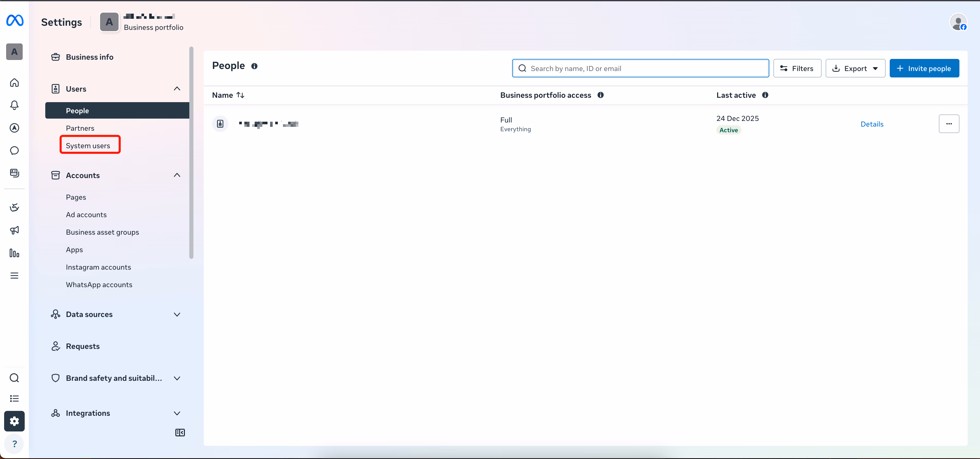Open the Home icon in left rail
Viewport: 980px width, 459px height.
[14, 83]
